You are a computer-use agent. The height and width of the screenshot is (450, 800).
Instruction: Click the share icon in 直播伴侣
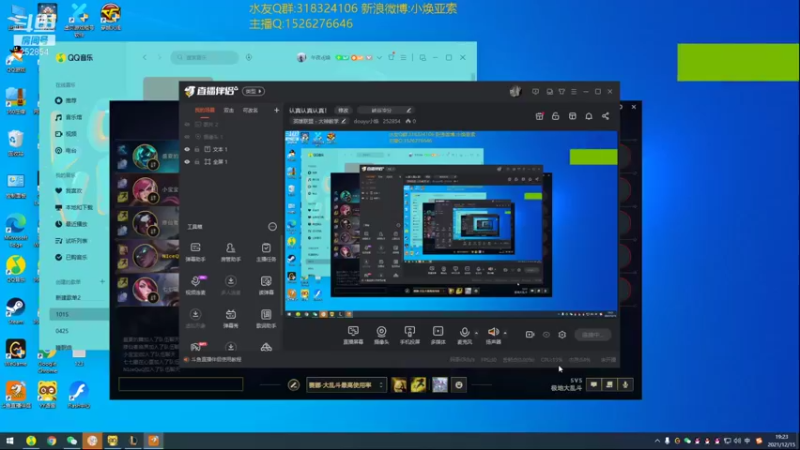pos(606,116)
